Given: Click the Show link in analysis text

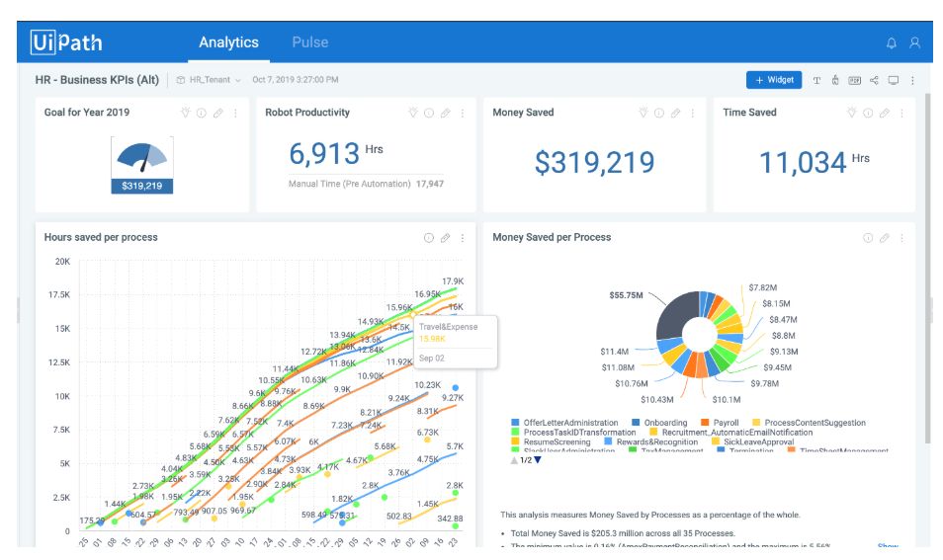Looking at the screenshot, I should coord(889,545).
